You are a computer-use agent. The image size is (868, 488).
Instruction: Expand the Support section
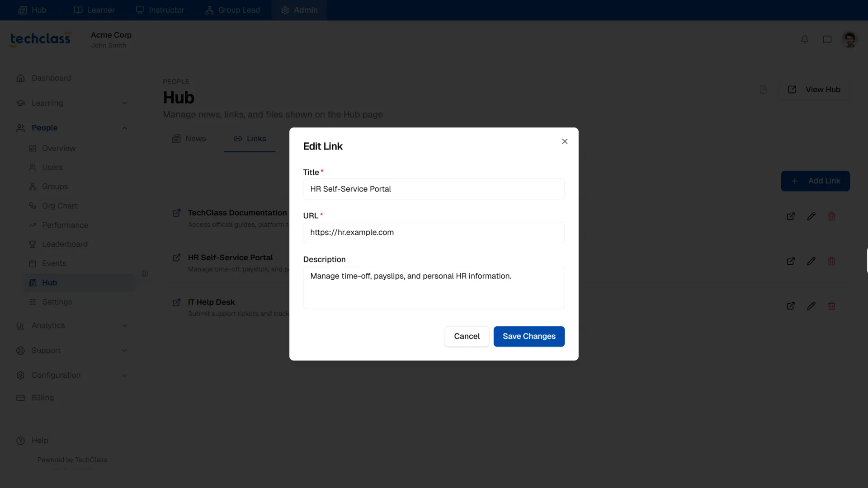(72, 350)
